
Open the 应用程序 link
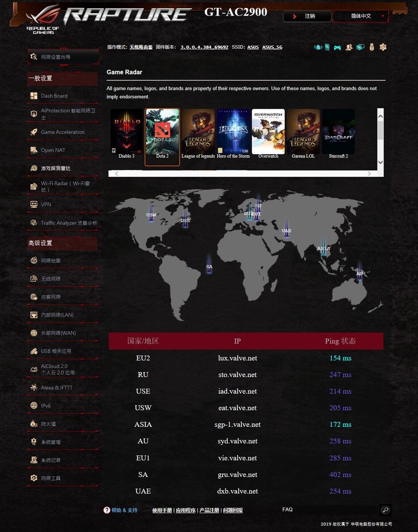pyautogui.click(x=186, y=510)
